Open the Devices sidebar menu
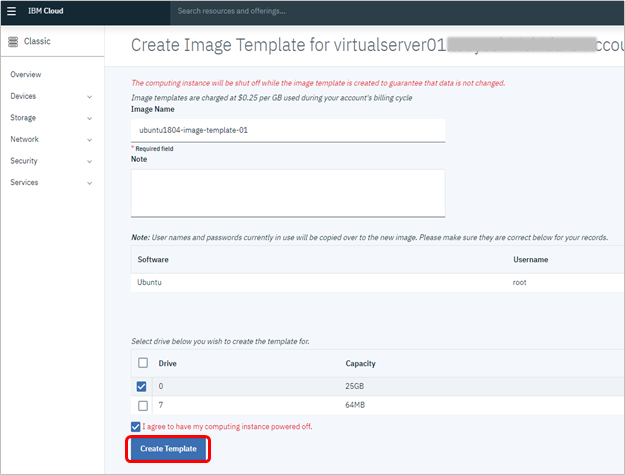 [x=23, y=96]
